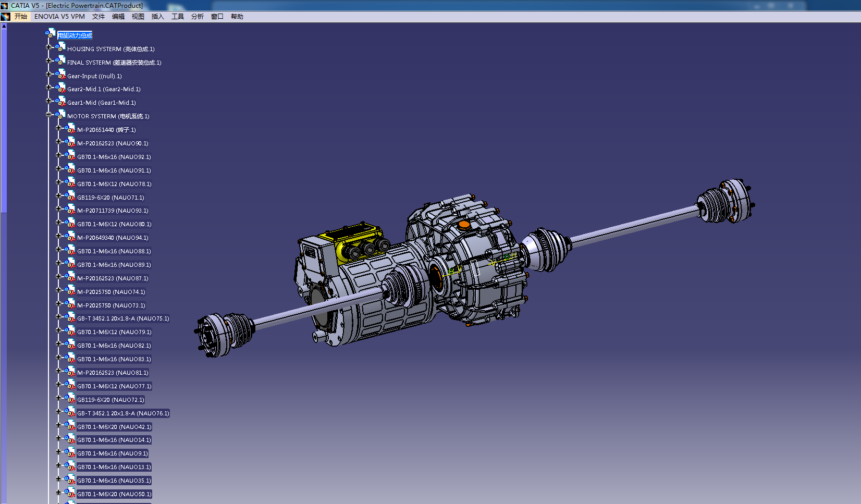Click the part icon for M-P20649340 (NAUO94.1)

(x=70, y=236)
